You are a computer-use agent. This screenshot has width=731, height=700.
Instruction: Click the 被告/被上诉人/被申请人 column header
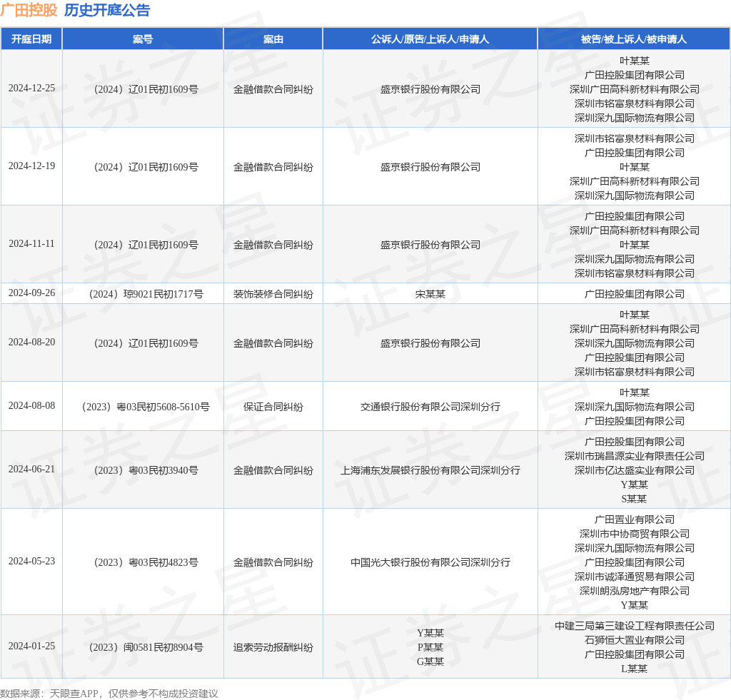pos(634,39)
